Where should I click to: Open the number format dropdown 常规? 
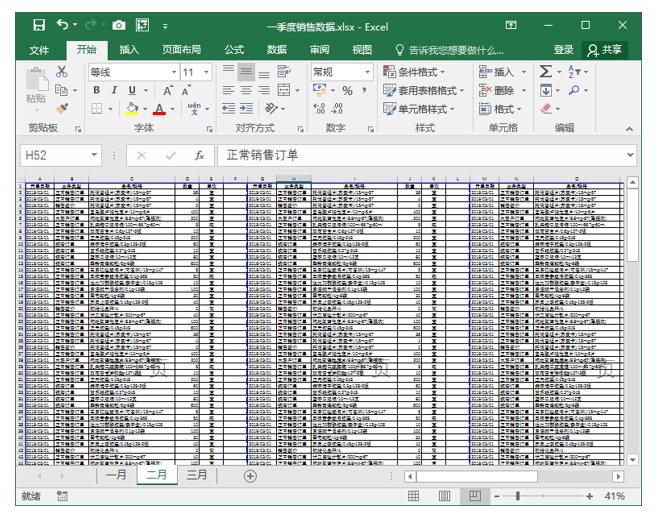[x=367, y=72]
